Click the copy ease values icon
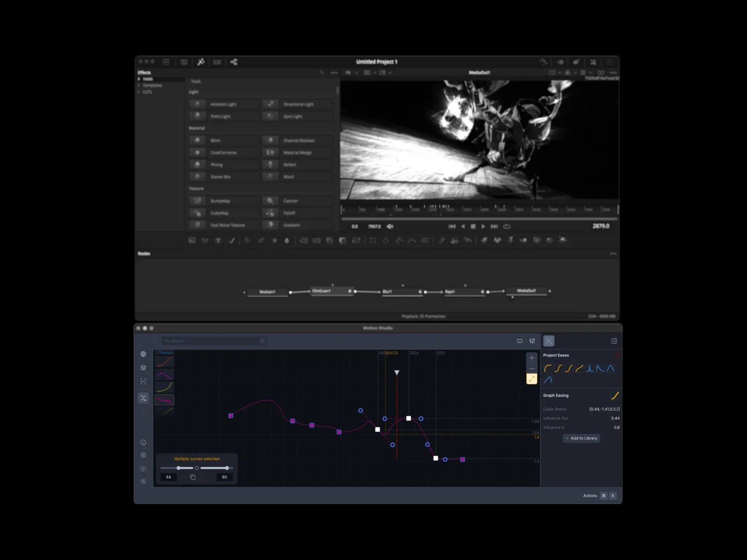 pyautogui.click(x=193, y=477)
